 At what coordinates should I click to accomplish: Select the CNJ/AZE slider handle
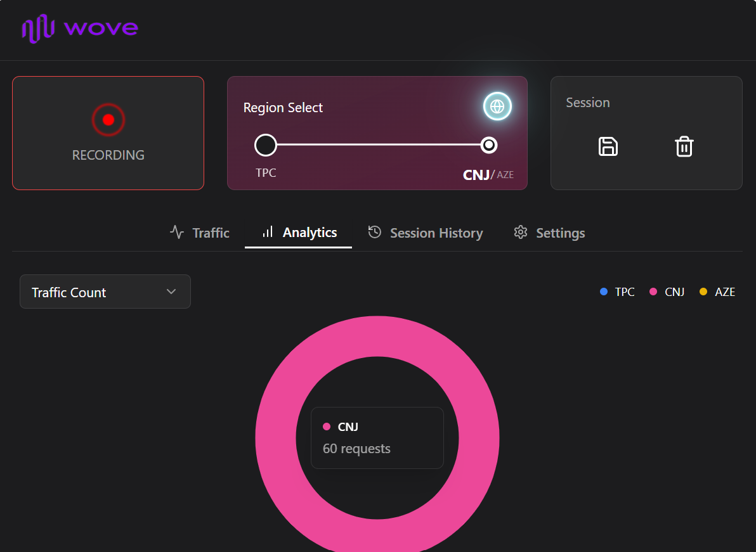click(x=489, y=145)
